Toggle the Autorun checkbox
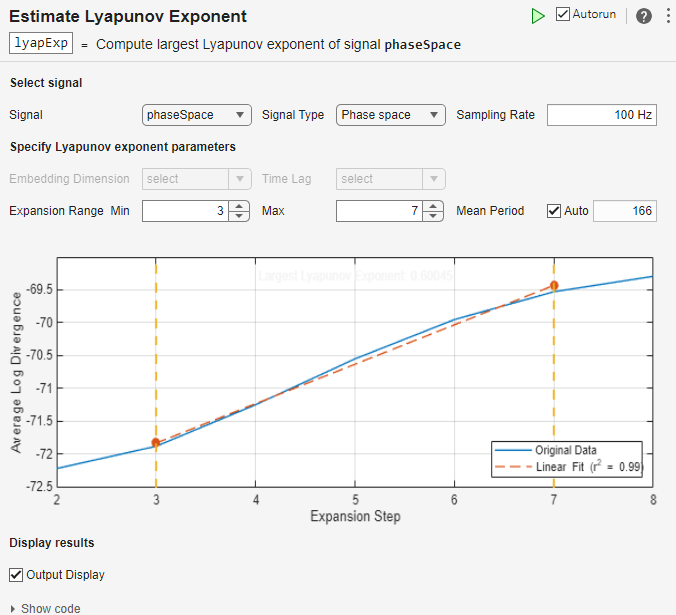 (x=563, y=15)
